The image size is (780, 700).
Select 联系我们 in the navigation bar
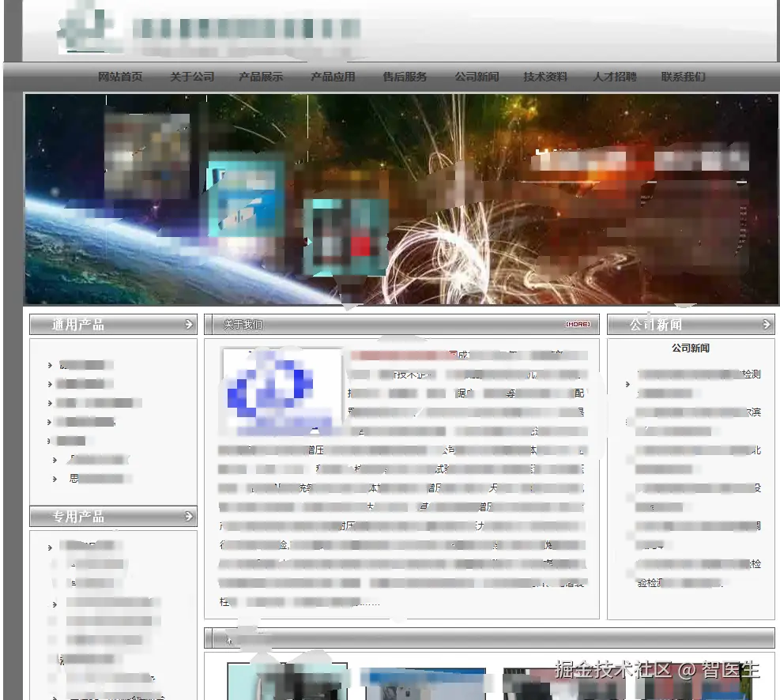pyautogui.click(x=684, y=77)
